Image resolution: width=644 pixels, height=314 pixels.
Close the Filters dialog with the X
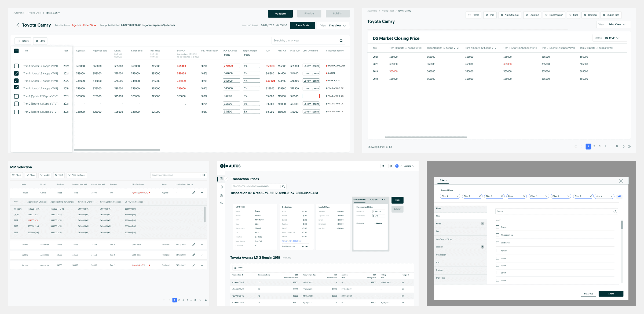click(621, 181)
